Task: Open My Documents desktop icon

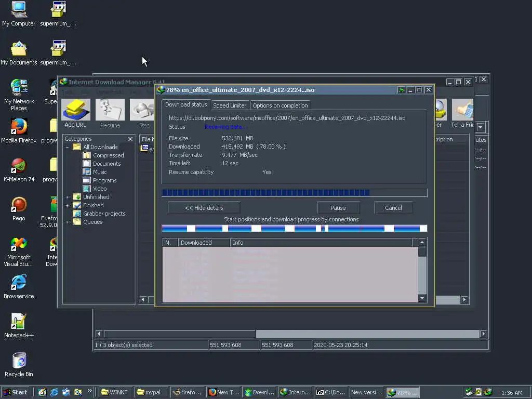Action: pos(19,53)
